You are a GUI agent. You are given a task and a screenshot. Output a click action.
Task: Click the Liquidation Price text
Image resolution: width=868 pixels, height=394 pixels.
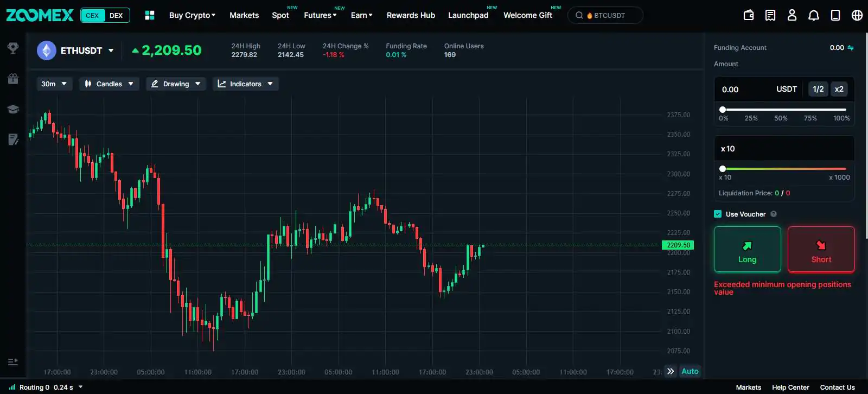[x=754, y=193]
